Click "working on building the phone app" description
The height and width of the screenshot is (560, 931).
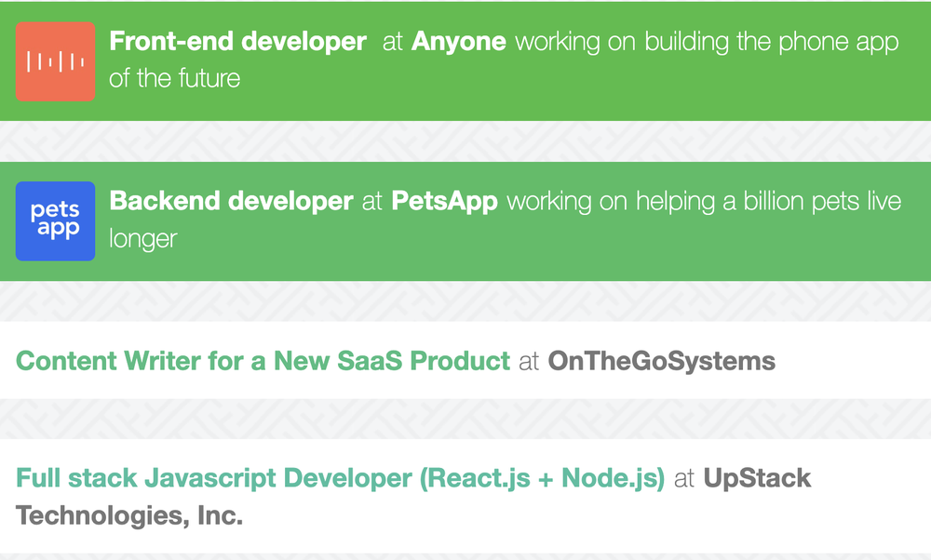click(x=707, y=42)
